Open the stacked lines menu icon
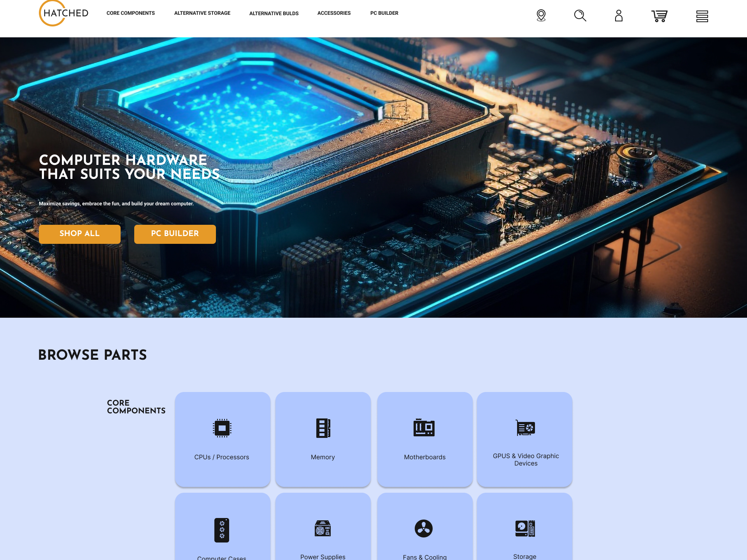Image resolution: width=747 pixels, height=560 pixels. point(702,16)
